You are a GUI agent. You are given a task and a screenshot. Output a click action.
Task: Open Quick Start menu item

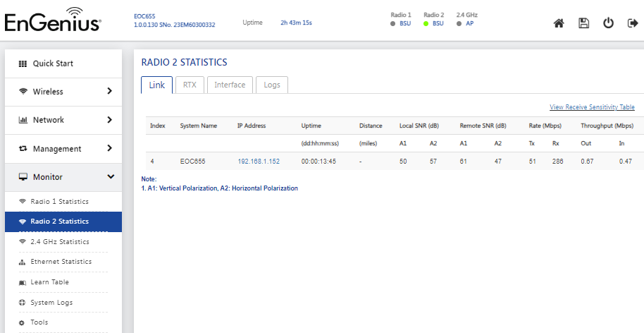[63, 63]
